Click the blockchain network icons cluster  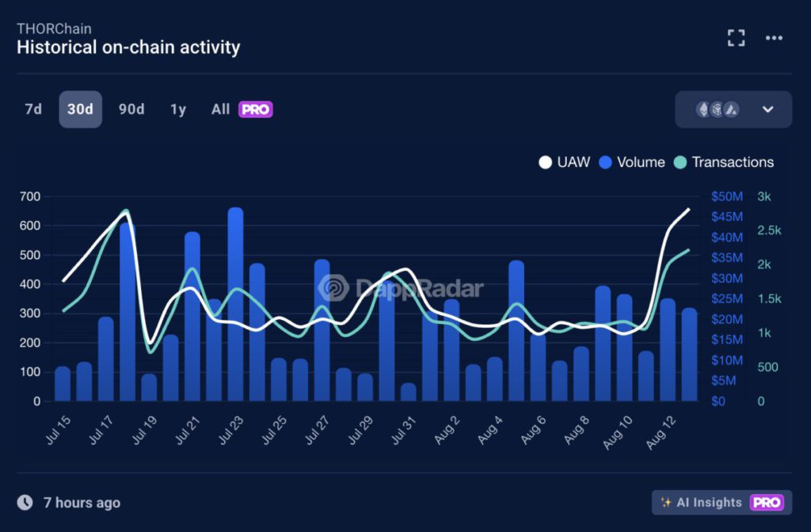point(718,109)
